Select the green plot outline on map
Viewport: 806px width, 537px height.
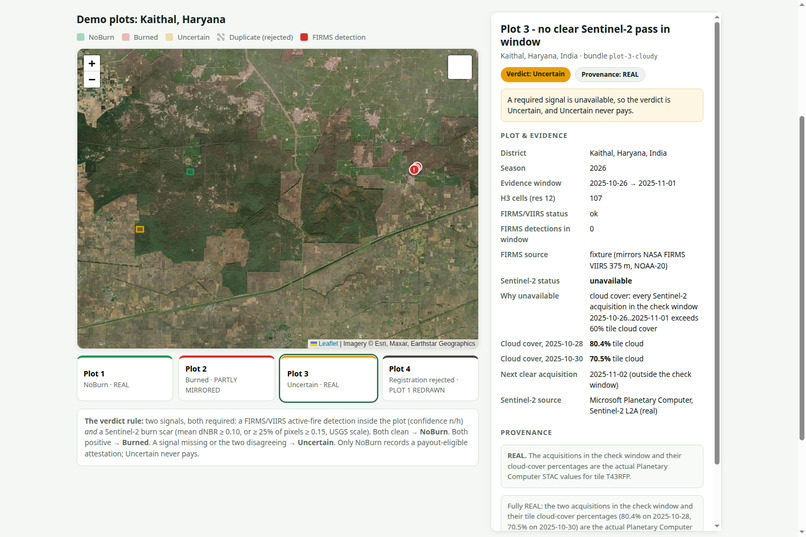click(x=190, y=172)
